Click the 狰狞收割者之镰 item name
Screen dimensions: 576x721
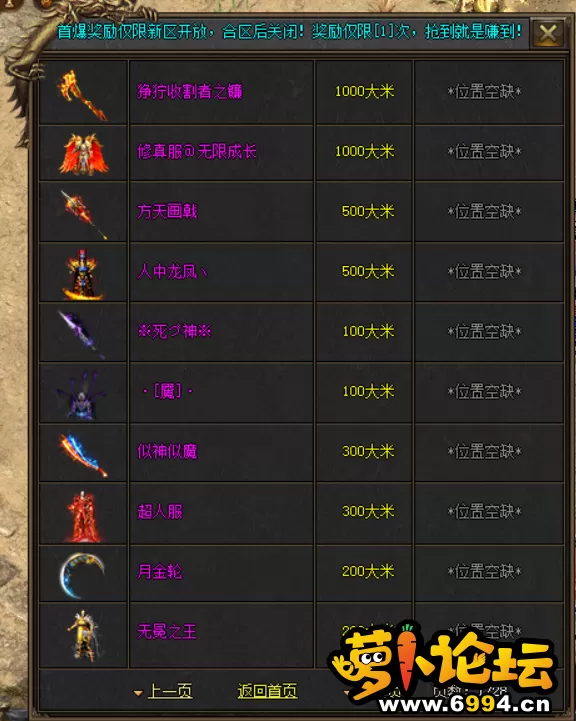(x=190, y=91)
